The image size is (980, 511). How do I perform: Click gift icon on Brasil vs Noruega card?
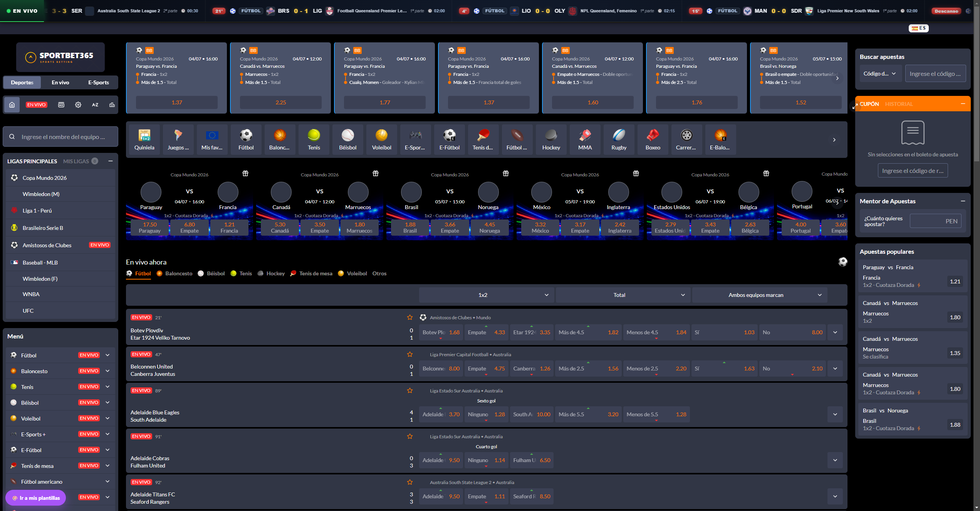coord(506,173)
